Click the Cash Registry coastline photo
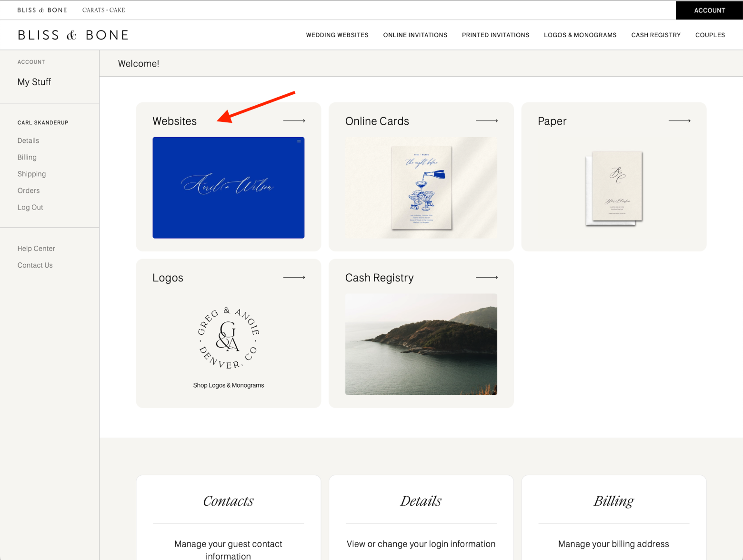 point(421,344)
